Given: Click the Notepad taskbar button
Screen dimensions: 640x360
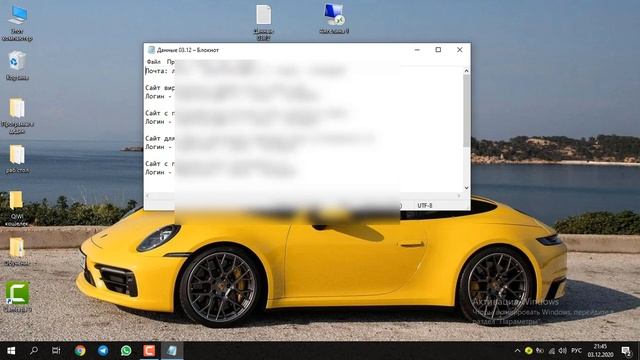Looking at the screenshot, I should (x=172, y=351).
